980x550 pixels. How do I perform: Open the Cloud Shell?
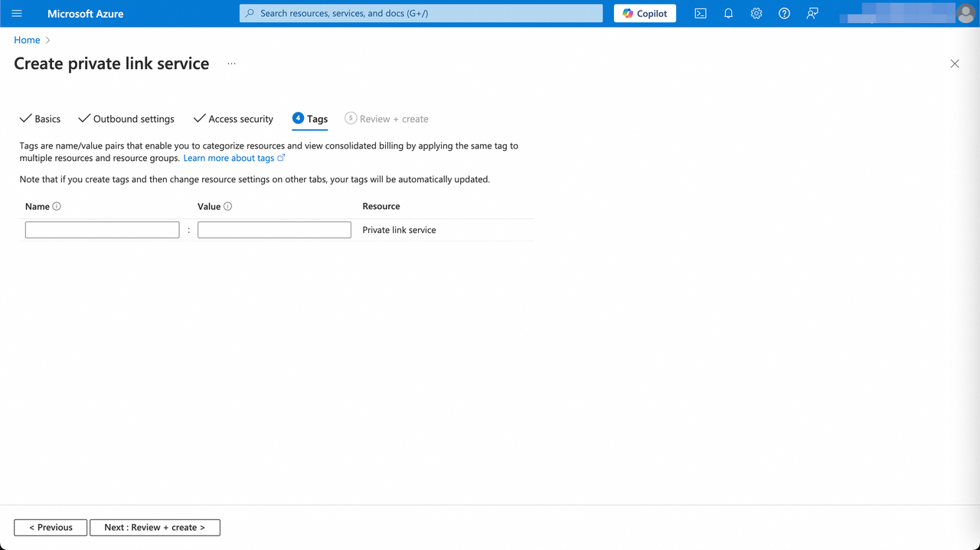tap(700, 13)
